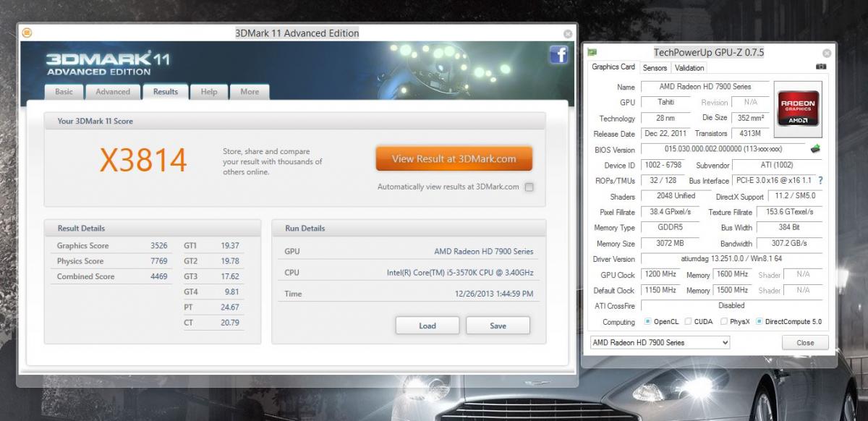Click the Intel Core i5-3570K CPU text

click(460, 273)
